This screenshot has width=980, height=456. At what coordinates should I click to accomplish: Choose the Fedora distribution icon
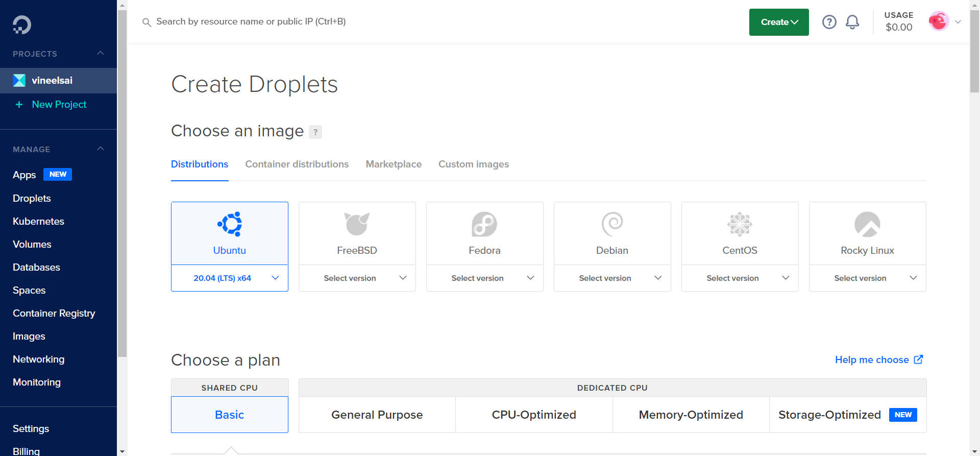(x=484, y=224)
